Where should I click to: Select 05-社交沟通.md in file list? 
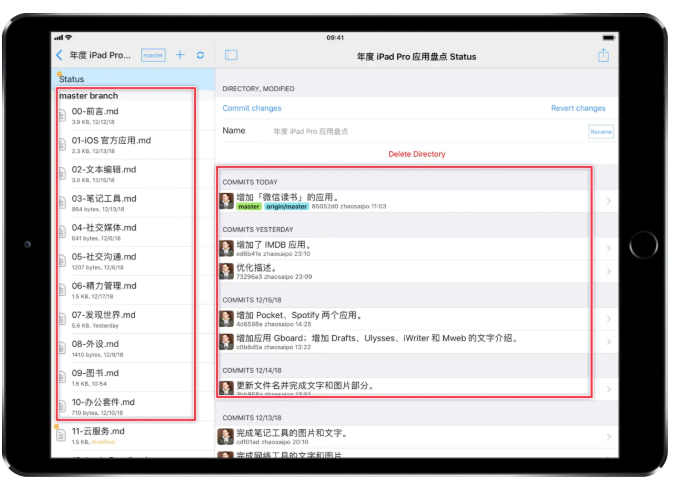[x=104, y=261]
